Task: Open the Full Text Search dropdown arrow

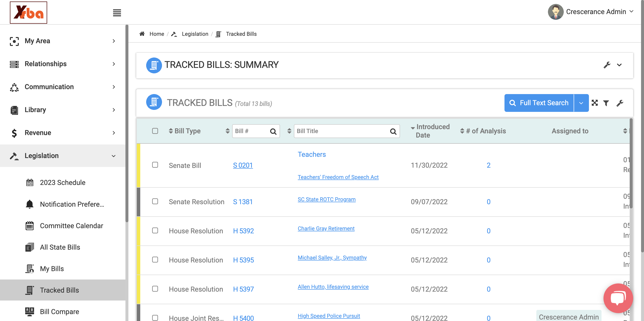Action: (x=581, y=103)
